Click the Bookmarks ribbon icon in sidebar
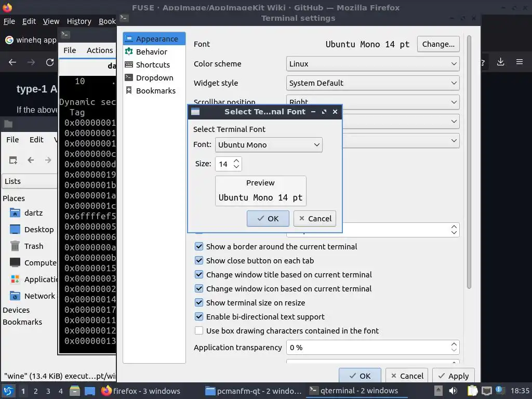This screenshot has width=532, height=399. pos(129,90)
